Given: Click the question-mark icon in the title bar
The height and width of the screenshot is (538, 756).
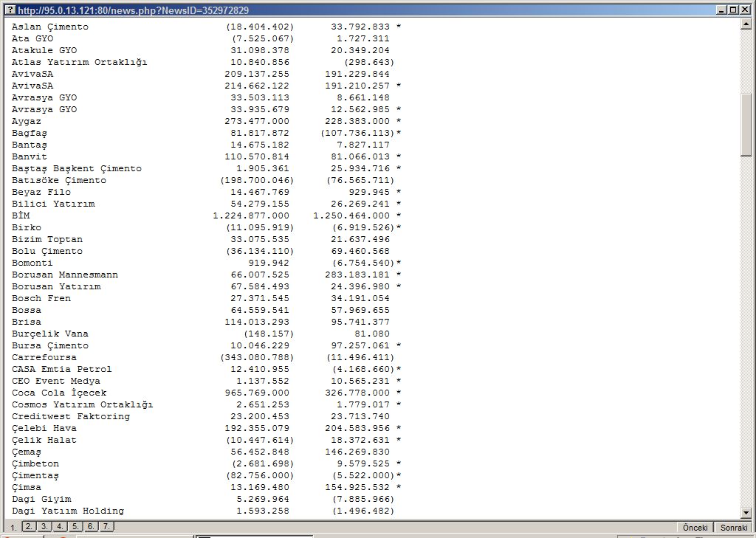Looking at the screenshot, I should [10, 10].
